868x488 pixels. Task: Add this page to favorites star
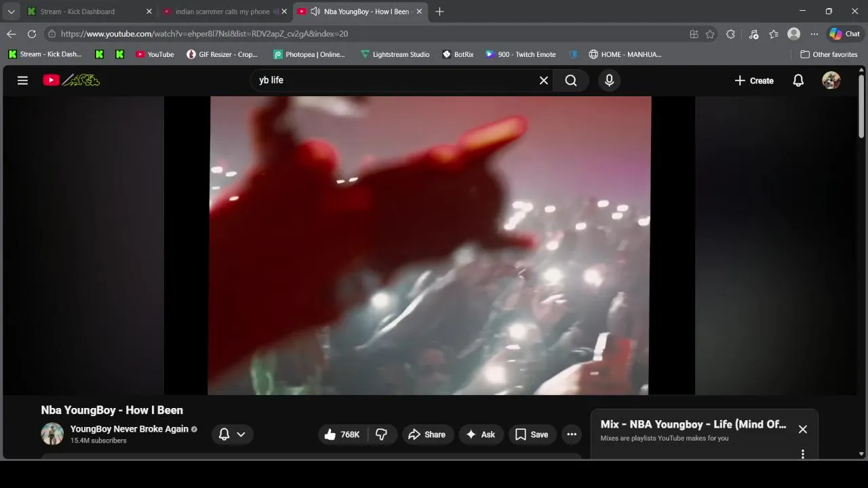point(710,34)
